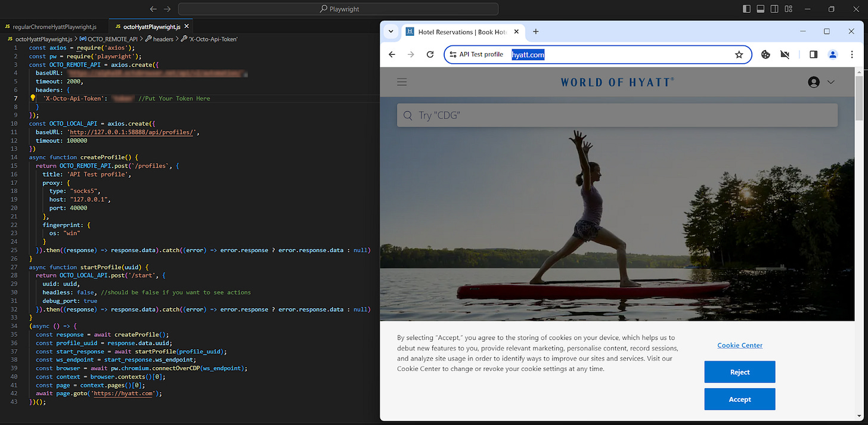Open the Hyatt account dropdown

pyautogui.click(x=821, y=82)
